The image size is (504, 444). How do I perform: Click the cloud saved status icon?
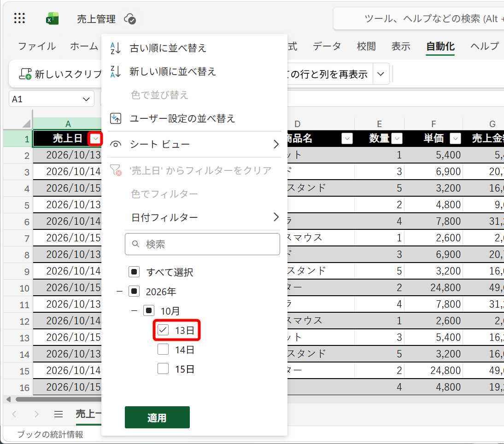click(x=130, y=19)
